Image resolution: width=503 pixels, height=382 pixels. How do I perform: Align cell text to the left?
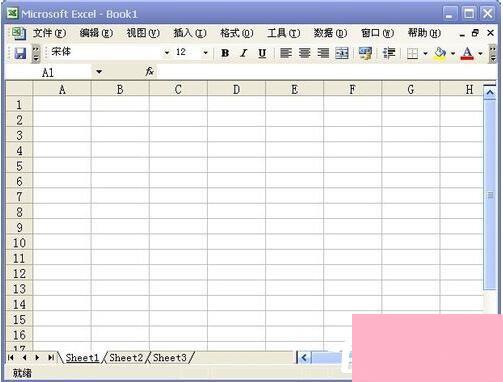click(286, 53)
